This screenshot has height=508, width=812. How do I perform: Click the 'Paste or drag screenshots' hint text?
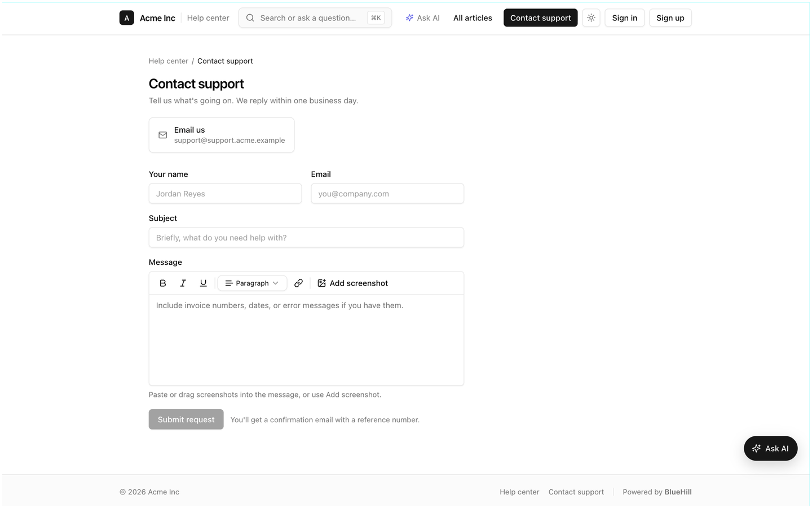click(x=265, y=395)
